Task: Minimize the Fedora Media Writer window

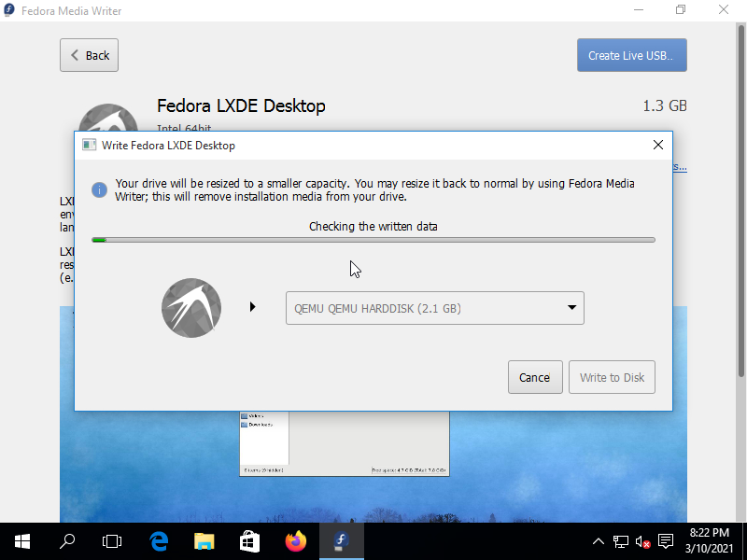Action: coord(639,10)
